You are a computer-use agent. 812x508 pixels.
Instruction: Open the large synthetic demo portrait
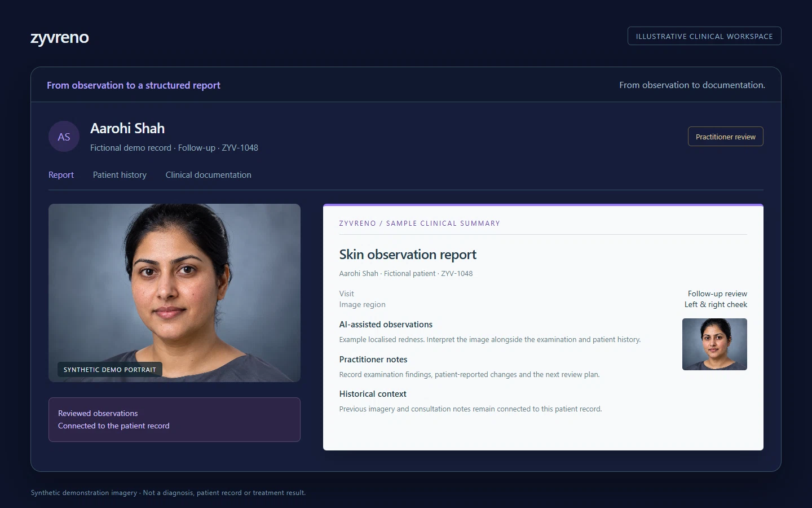point(174,293)
